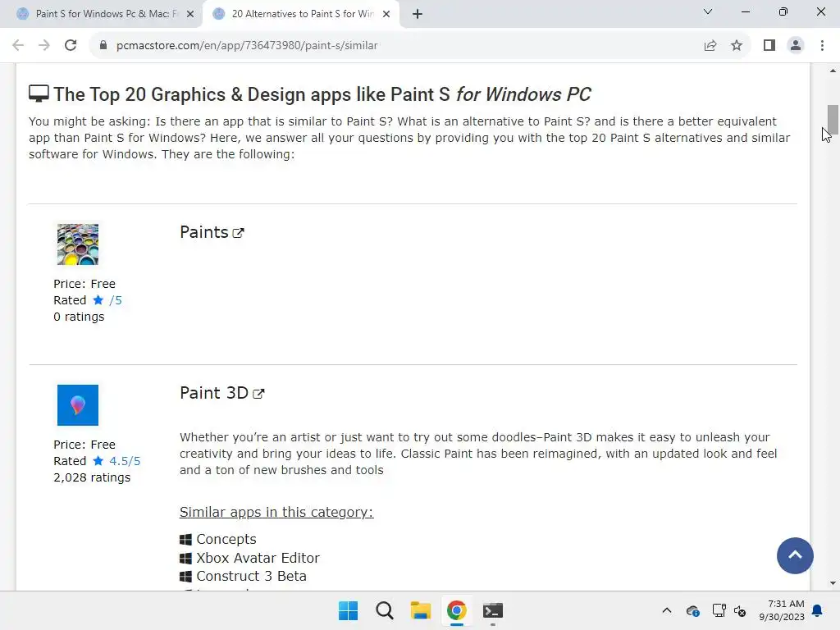
Task: Click 'Similar apps in this category:' heading
Action: (x=276, y=512)
